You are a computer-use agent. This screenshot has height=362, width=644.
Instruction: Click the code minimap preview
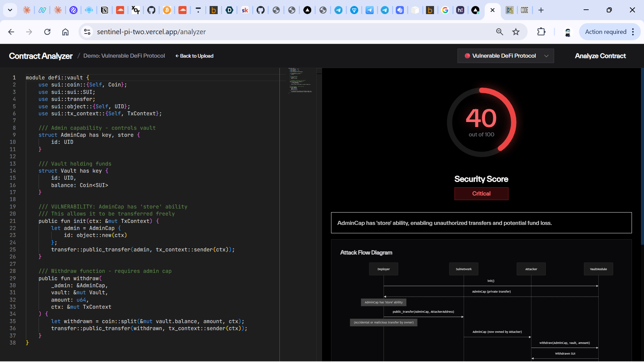pyautogui.click(x=300, y=80)
